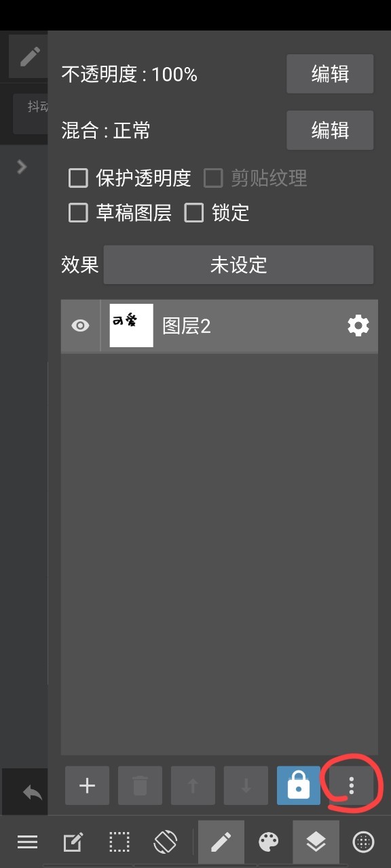Tap the blue lock icon button
Image resolution: width=391 pixels, height=868 pixels.
click(299, 785)
